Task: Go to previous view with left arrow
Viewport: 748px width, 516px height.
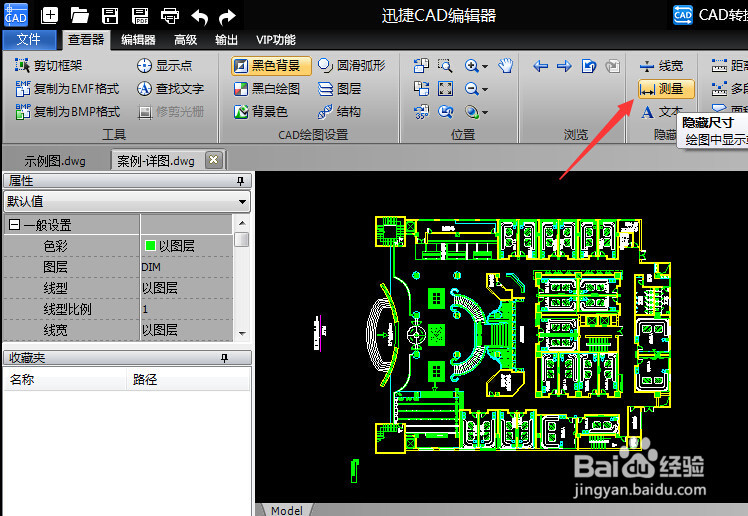Action: click(x=540, y=66)
